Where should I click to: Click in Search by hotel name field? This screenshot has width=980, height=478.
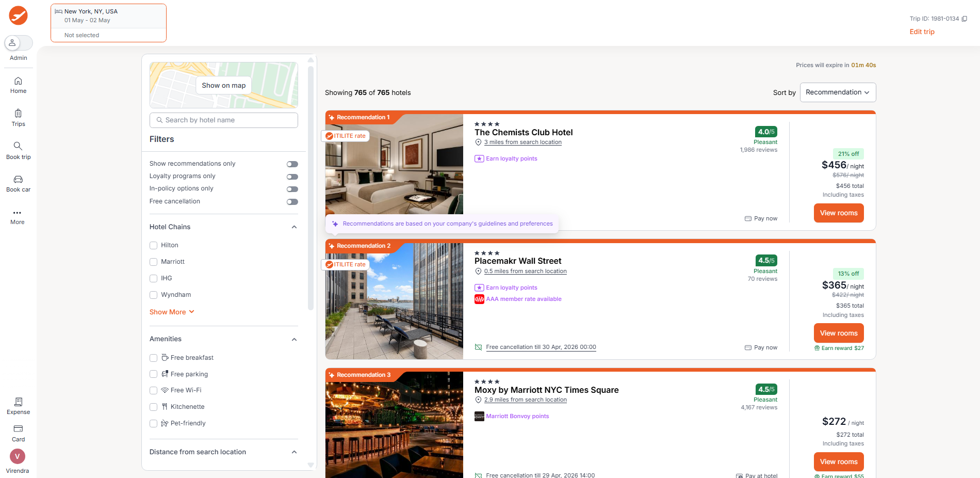223,120
